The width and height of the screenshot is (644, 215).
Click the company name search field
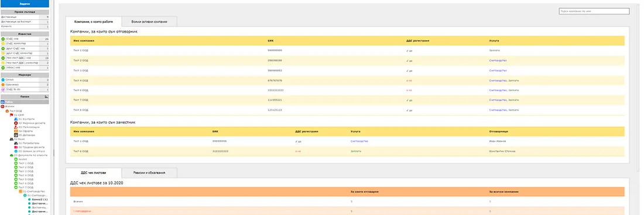(x=594, y=12)
